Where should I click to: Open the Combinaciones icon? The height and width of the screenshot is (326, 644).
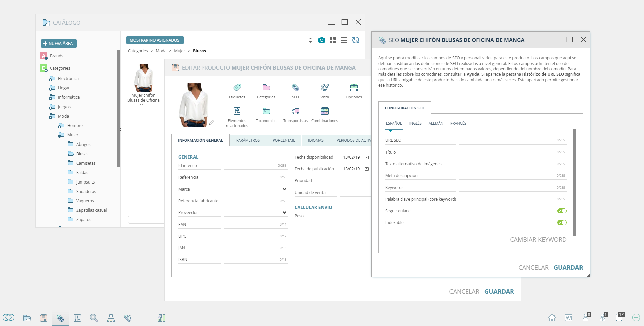click(325, 111)
